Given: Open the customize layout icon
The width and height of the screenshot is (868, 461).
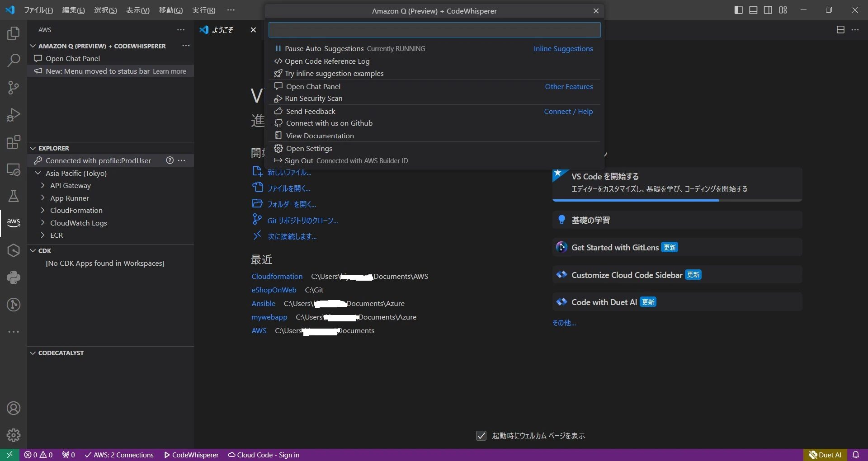Looking at the screenshot, I should [783, 10].
